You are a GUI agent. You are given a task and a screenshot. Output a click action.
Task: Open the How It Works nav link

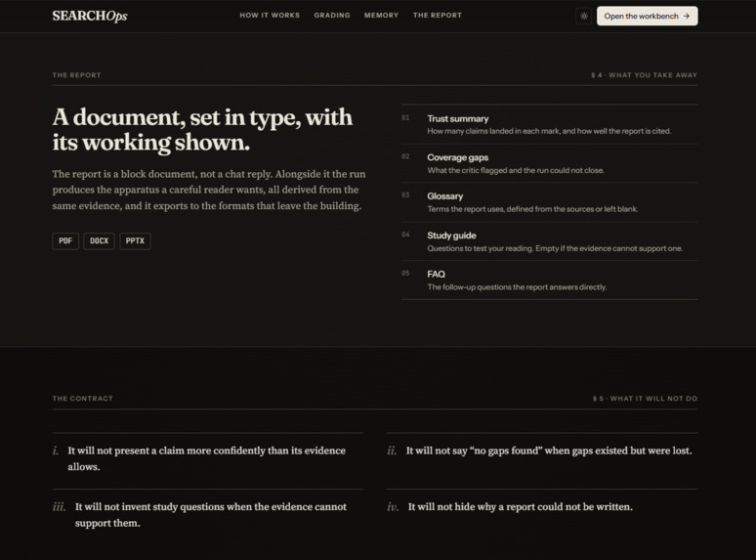point(270,16)
